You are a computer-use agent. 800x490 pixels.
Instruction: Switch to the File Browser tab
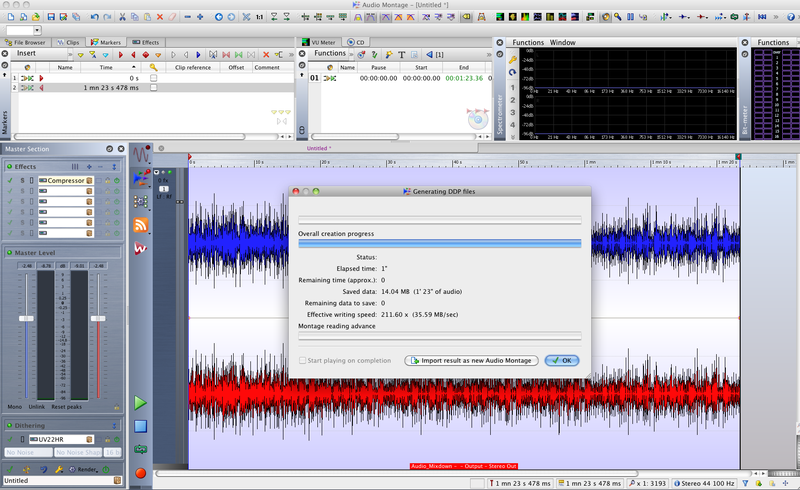click(x=25, y=42)
